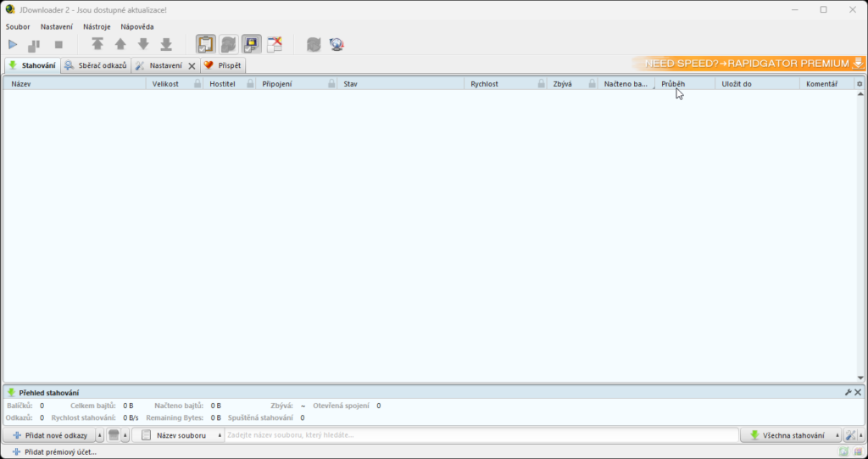868x459 pixels.
Task: Click the vertical scrollbar down arrow in the download list
Action: (x=861, y=378)
